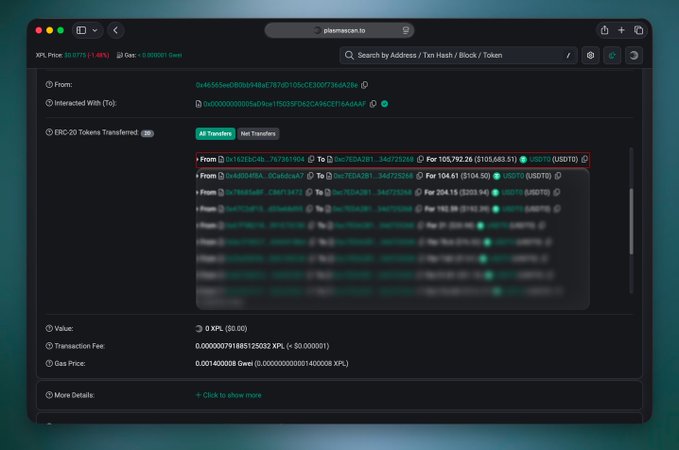Click the Gas price Gwei value

(x=160, y=55)
